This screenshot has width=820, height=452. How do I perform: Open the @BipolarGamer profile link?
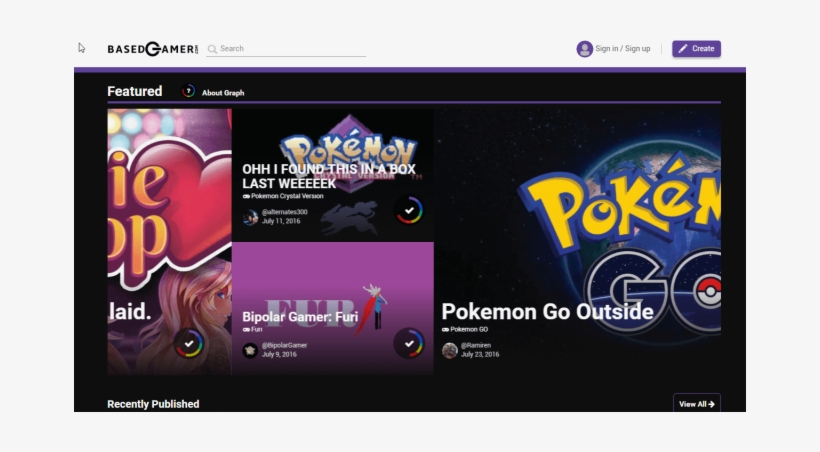tap(284, 345)
